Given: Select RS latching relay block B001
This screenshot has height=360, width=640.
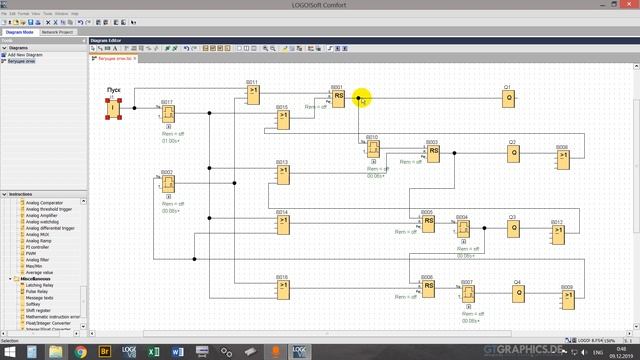Looking at the screenshot, I should [x=338, y=99].
